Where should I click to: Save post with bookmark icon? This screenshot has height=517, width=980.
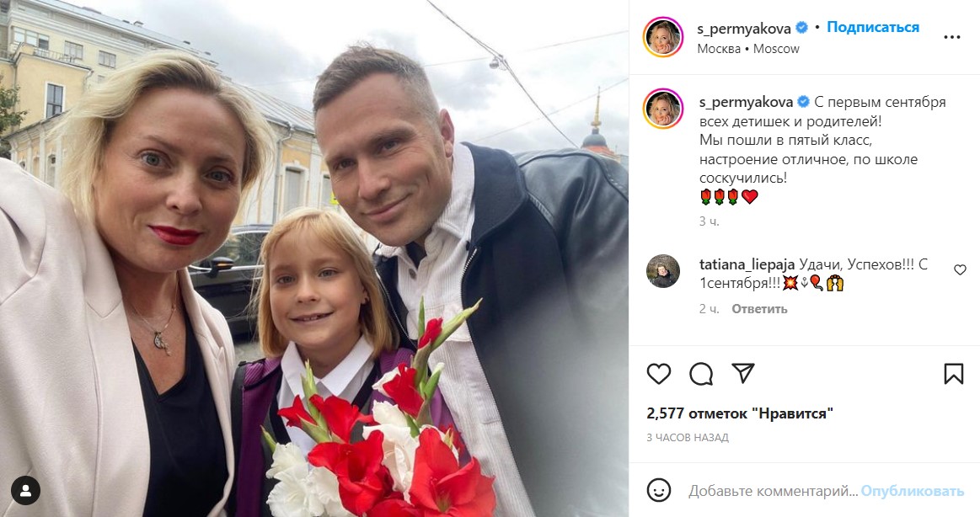[953, 373]
